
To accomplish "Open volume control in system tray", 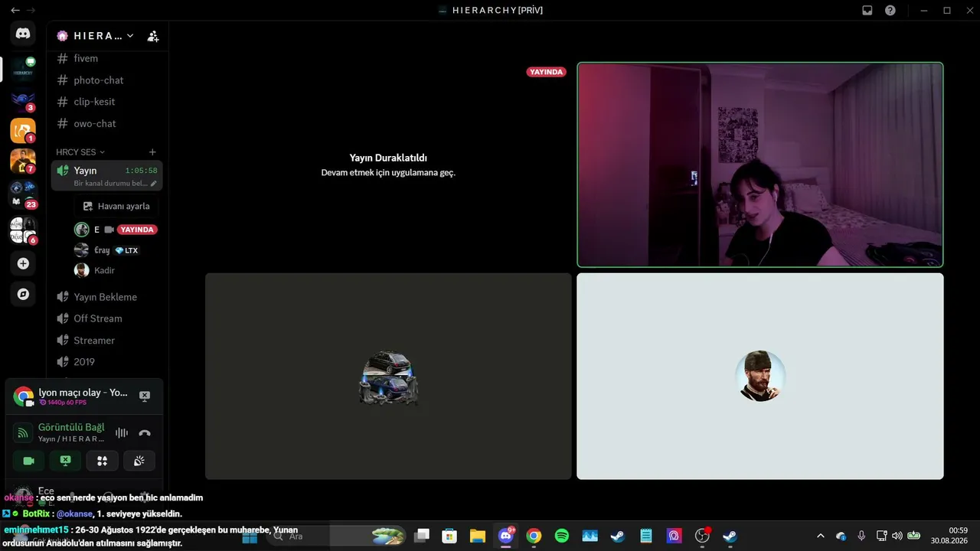I will [897, 536].
